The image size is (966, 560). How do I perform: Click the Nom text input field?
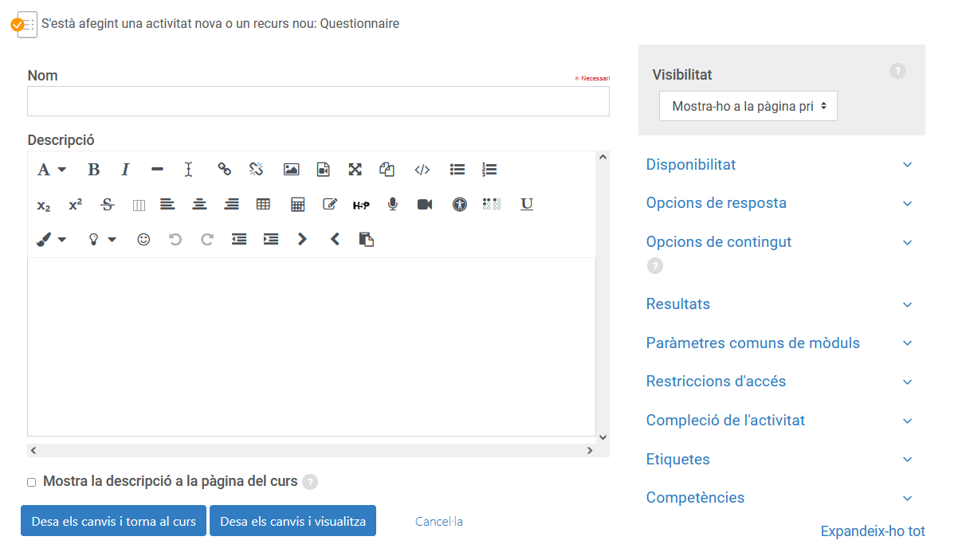point(318,101)
